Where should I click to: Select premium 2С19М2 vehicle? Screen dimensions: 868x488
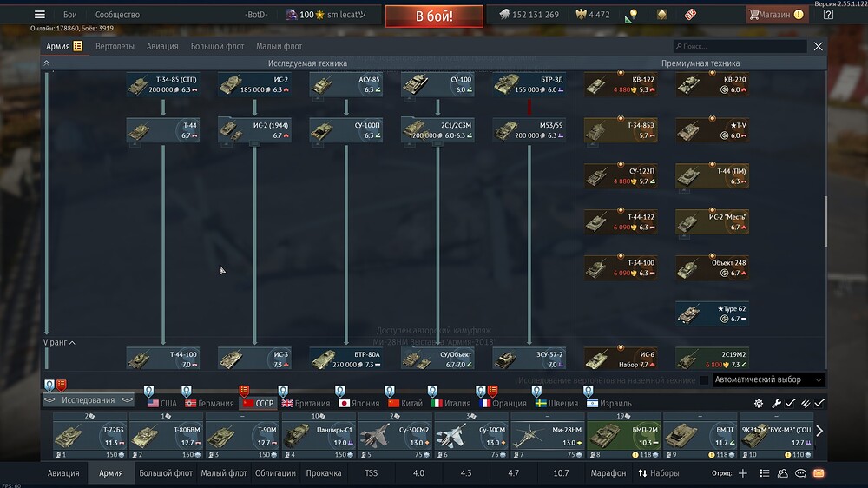coord(712,359)
